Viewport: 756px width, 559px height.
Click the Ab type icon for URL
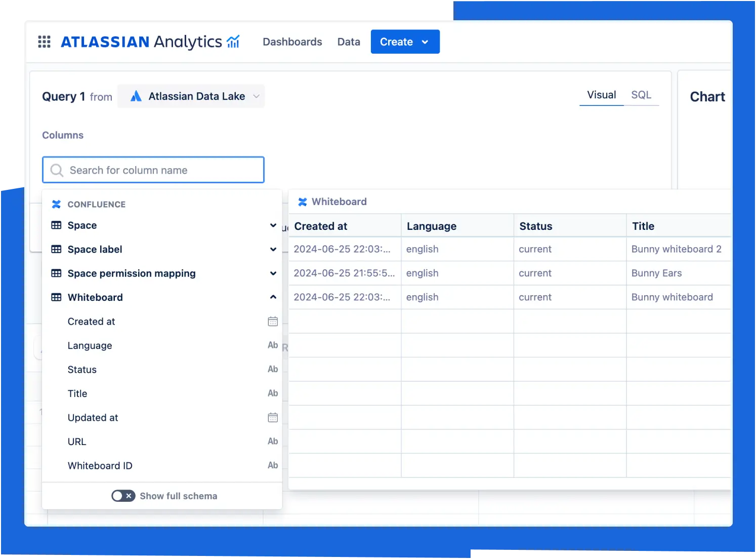coord(273,442)
